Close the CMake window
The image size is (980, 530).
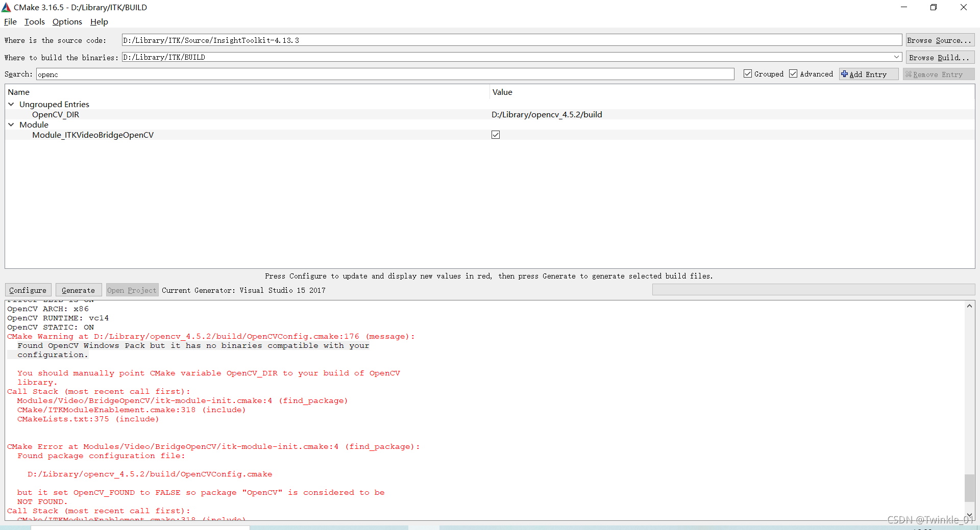(x=964, y=7)
